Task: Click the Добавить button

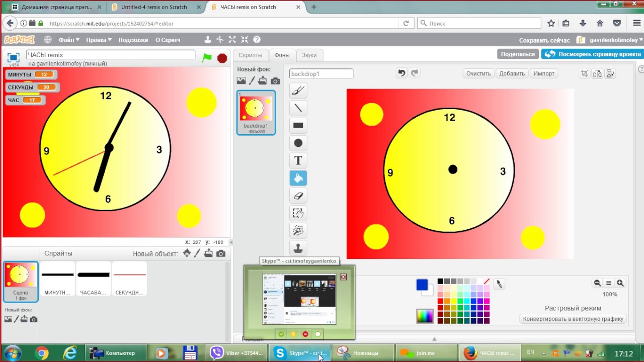Action: pyautogui.click(x=512, y=73)
